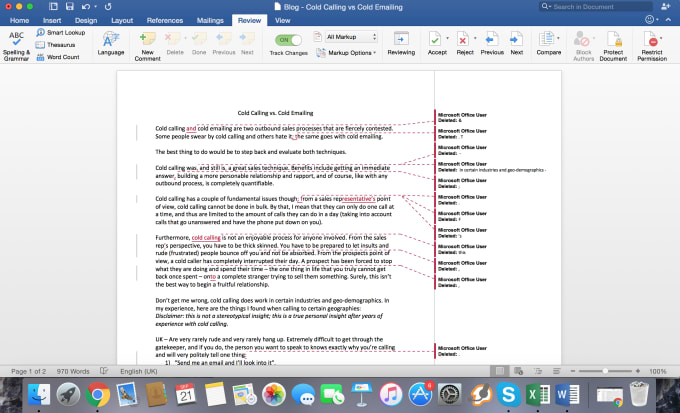Viewport: 680px width, 413px height.
Task: Open the Restrict Permission dropdown arrow
Action: tap(661, 38)
